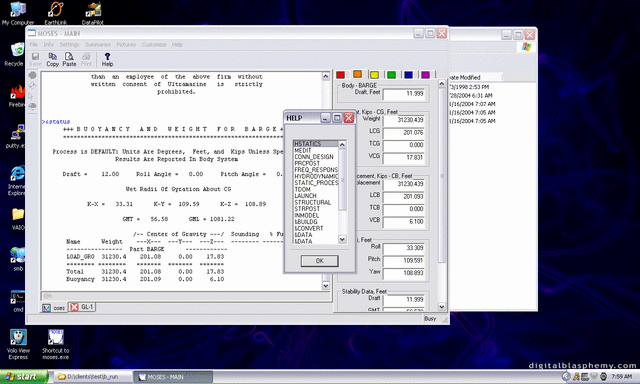The height and width of the screenshot is (384, 640).
Task: Click the HELP list scroll-down arrow
Action: click(342, 240)
